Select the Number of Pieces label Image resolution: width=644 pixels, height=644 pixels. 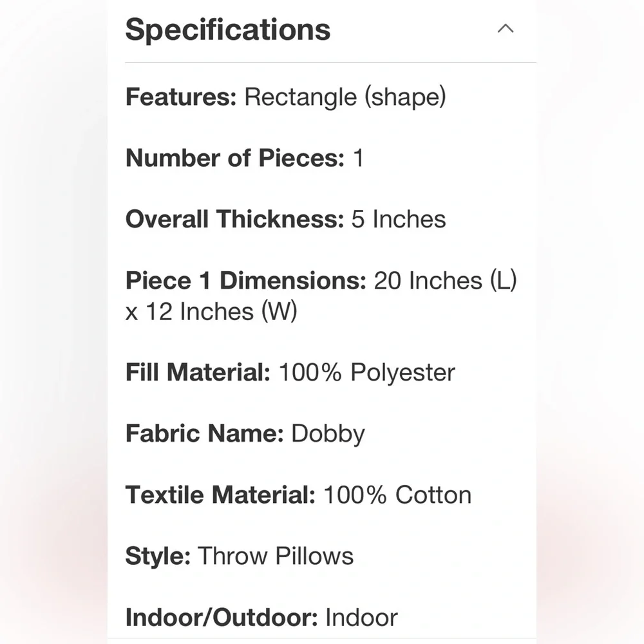click(234, 158)
